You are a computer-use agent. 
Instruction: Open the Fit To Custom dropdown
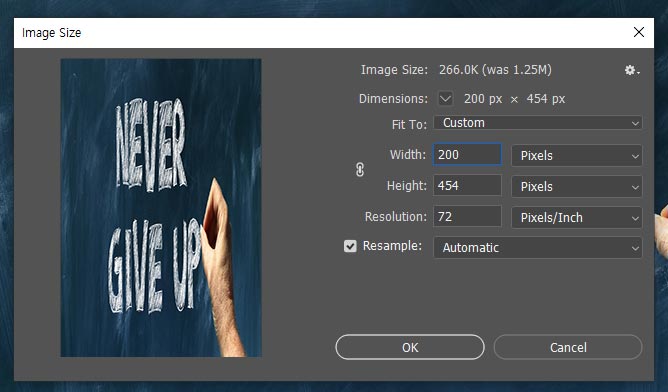coord(538,123)
